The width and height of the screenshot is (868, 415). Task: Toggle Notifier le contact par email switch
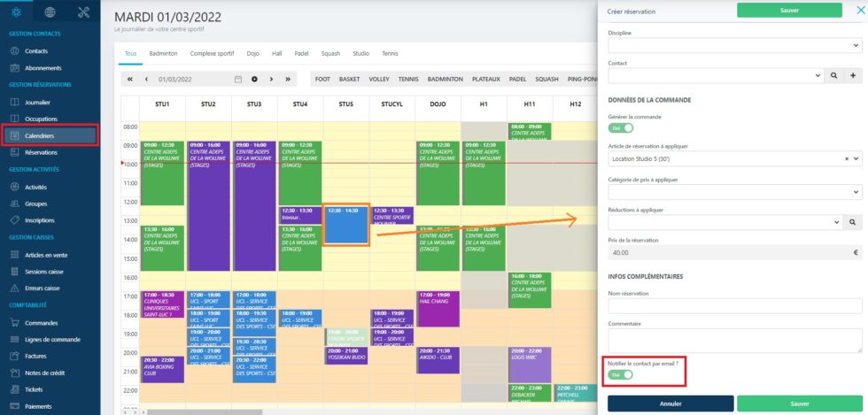[620, 375]
